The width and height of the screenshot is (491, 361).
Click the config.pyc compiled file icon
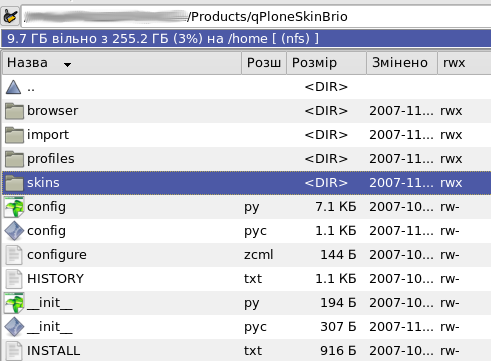click(14, 231)
